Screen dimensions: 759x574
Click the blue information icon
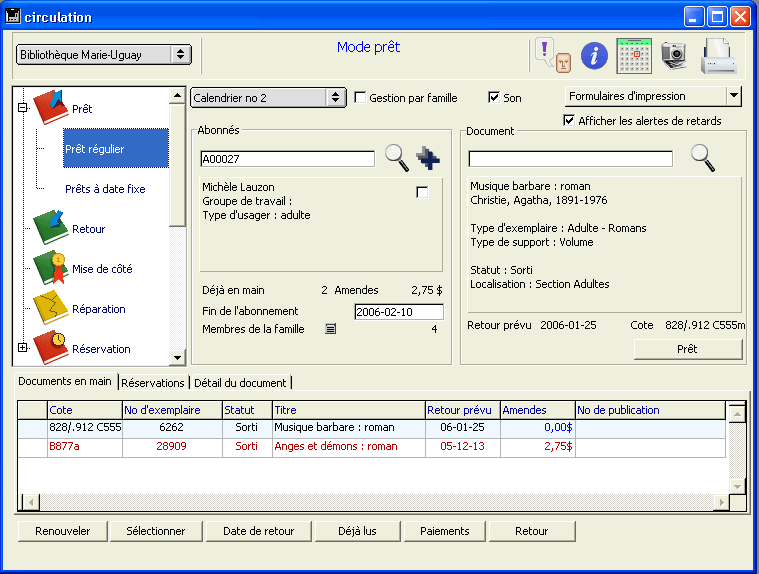tap(595, 55)
